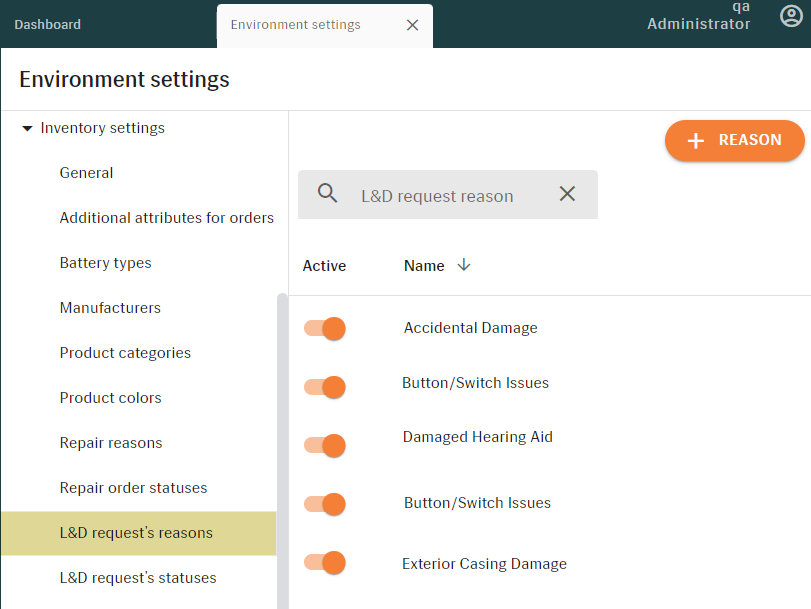The width and height of the screenshot is (811, 609).
Task: Open the user account profile icon
Action: 791,16
